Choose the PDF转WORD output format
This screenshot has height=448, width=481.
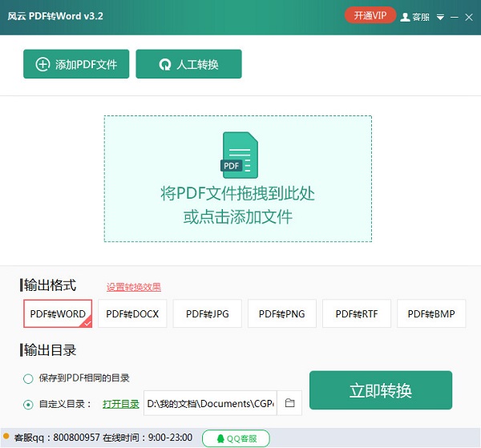coord(58,313)
